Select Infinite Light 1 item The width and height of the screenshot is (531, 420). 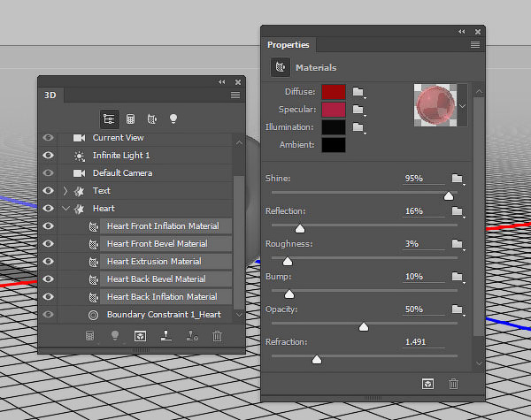tap(121, 156)
